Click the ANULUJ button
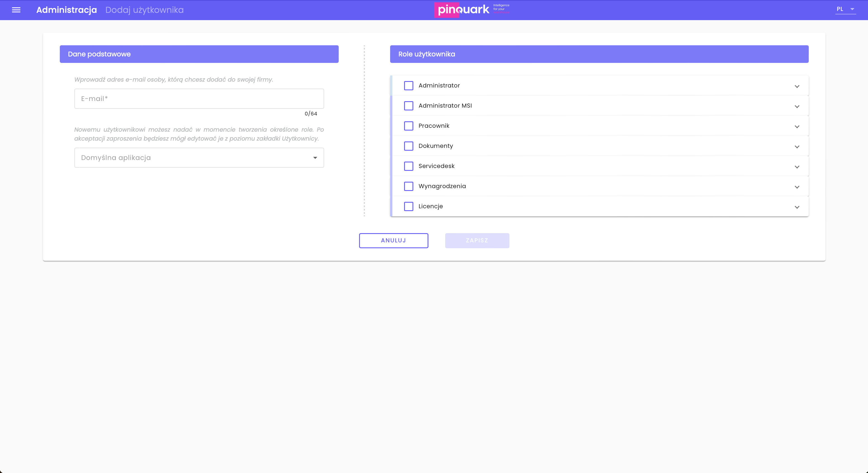This screenshot has height=473, width=868. (x=393, y=240)
